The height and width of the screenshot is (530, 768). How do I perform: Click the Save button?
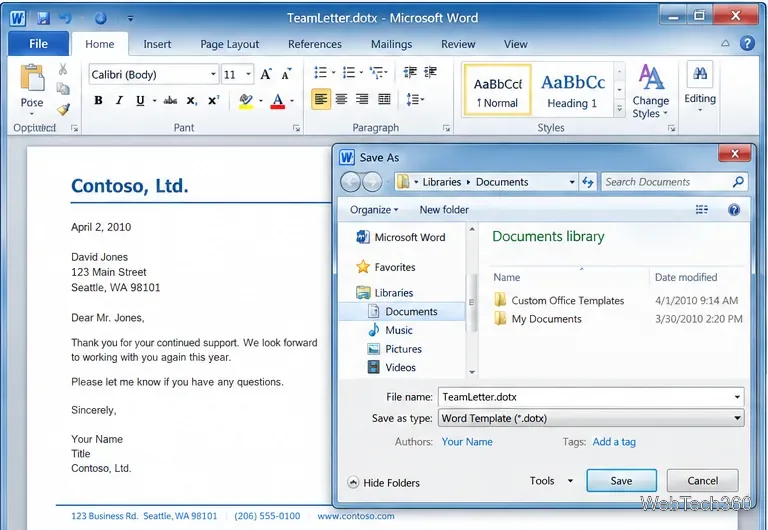pos(622,481)
